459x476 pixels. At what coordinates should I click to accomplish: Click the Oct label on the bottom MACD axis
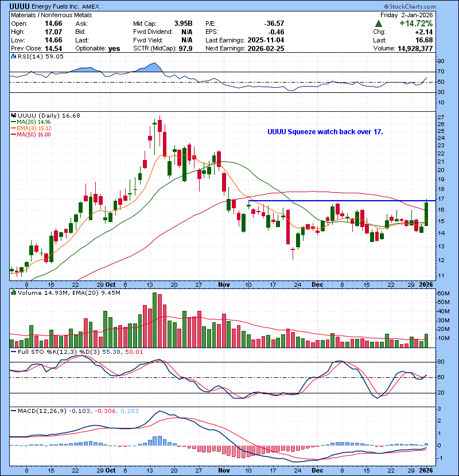coord(110,470)
